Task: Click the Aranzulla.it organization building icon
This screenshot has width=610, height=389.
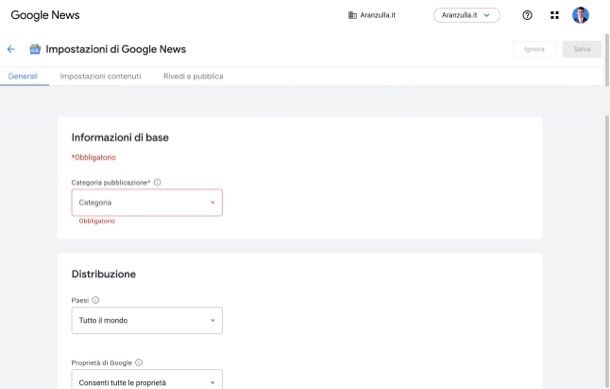Action: click(352, 15)
